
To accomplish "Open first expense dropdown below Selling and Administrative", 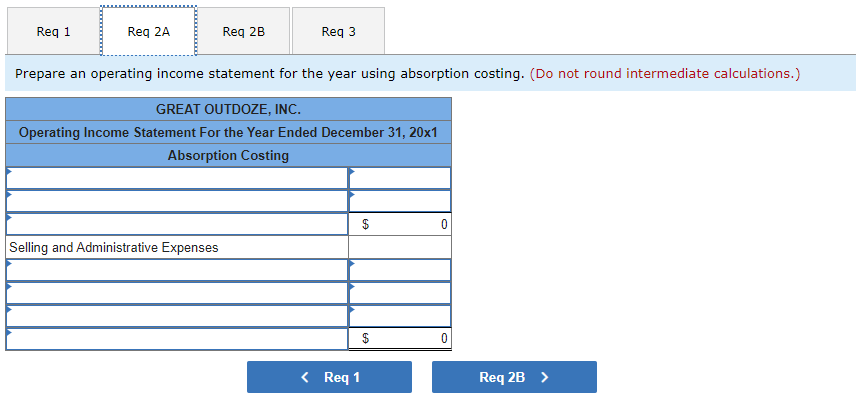I will [177, 270].
